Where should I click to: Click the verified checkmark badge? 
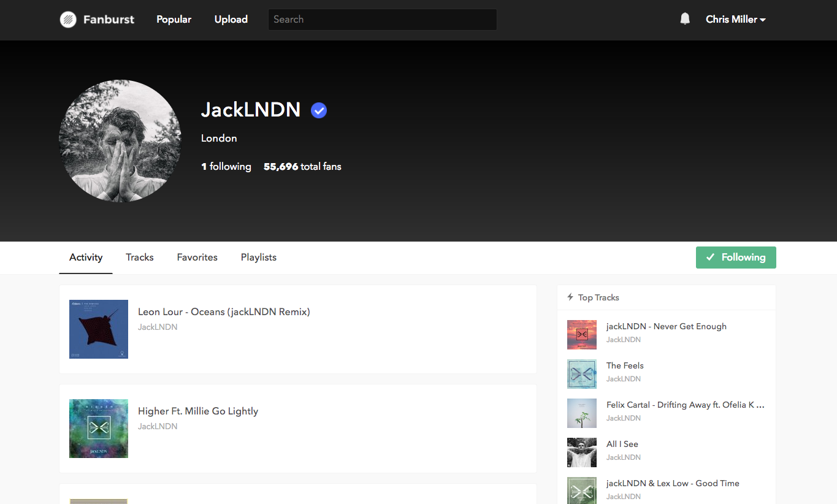point(319,110)
